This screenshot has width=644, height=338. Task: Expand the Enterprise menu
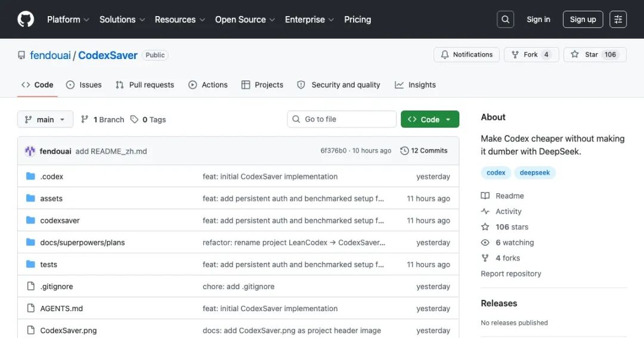[309, 19]
